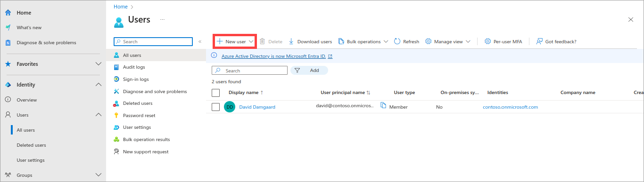The height and width of the screenshot is (182, 644).
Task: Check the box for the David Damgaard row
Action: [216, 107]
